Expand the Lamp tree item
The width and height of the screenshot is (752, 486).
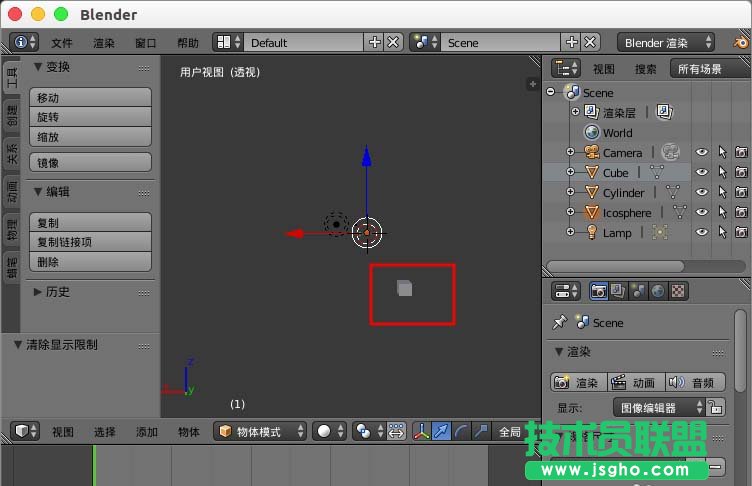coord(570,231)
